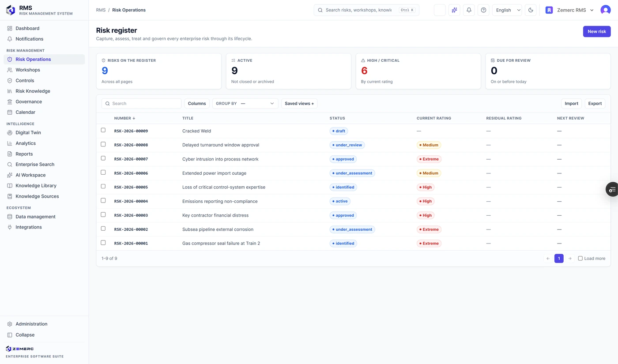Open Workshops in the sidebar
Image resolution: width=618 pixels, height=364 pixels.
[44, 70]
